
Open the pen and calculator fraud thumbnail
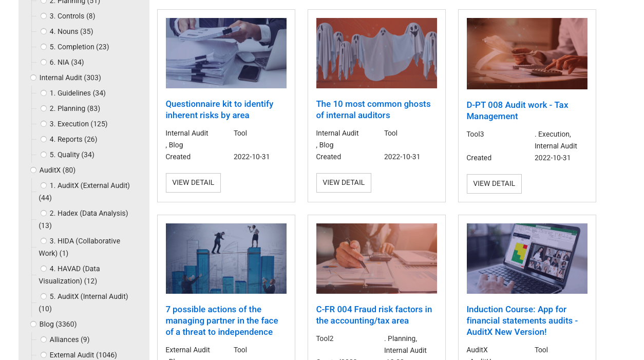point(376,258)
